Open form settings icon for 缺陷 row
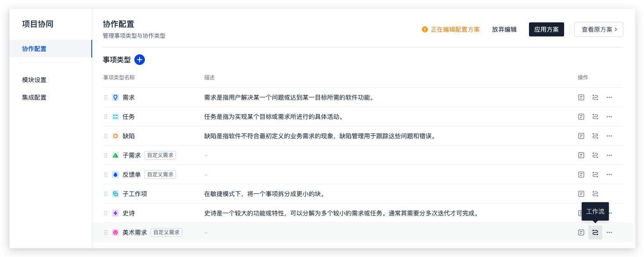The height and width of the screenshot is (257, 644). click(x=581, y=136)
